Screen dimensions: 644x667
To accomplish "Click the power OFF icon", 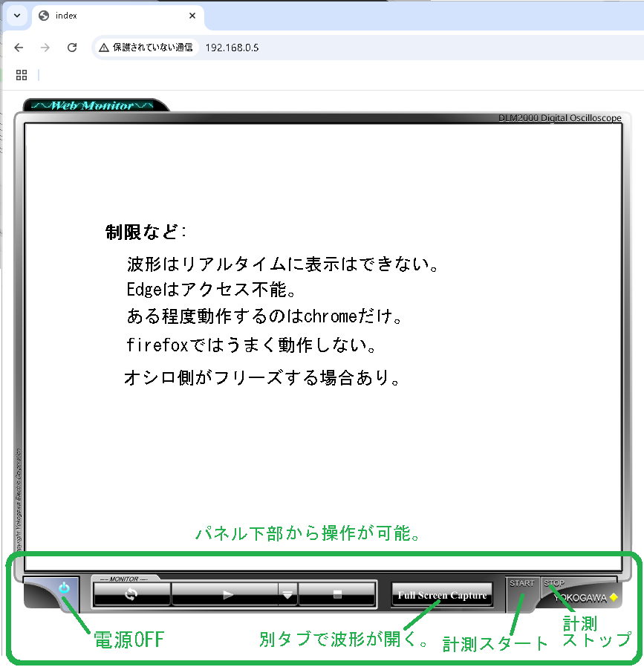I will coord(64,588).
